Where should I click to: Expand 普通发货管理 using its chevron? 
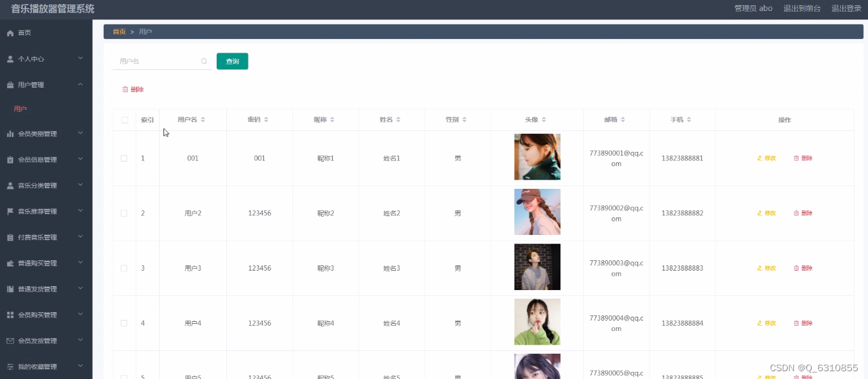pyautogui.click(x=80, y=289)
